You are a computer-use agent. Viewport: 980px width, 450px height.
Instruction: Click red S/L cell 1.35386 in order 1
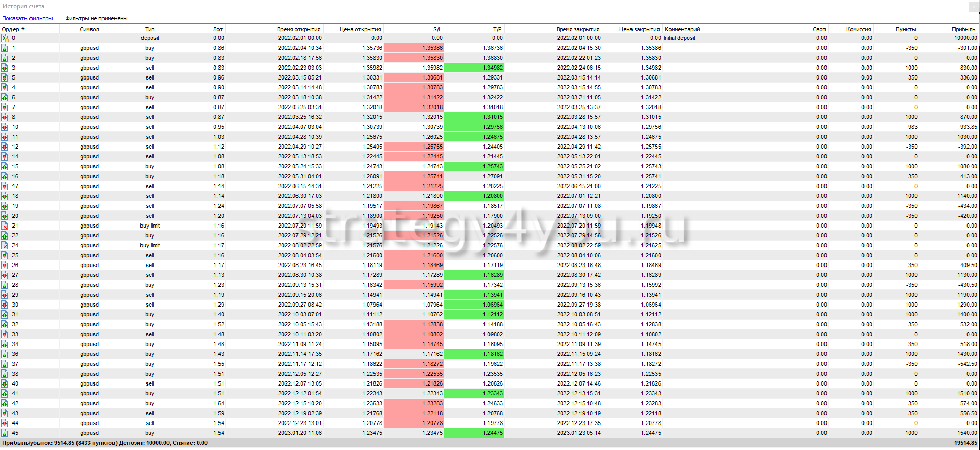point(414,48)
